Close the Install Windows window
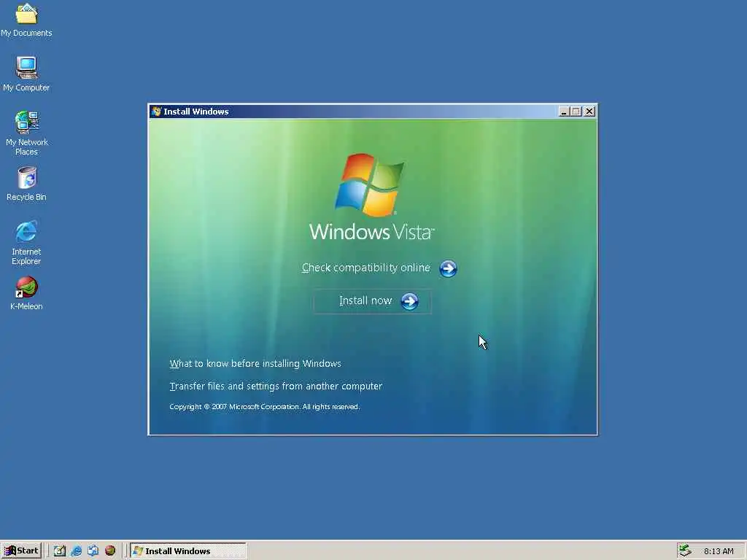The image size is (747, 560). (589, 112)
